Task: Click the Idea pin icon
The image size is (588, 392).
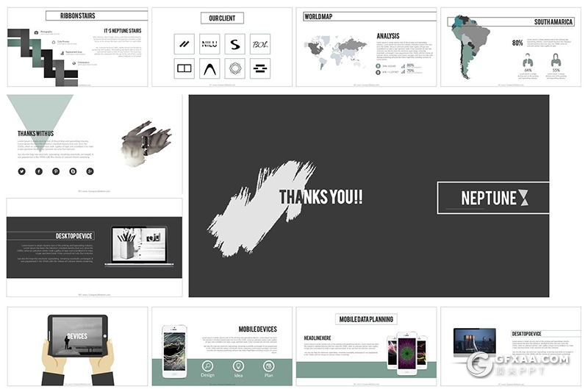Action: coord(238,366)
